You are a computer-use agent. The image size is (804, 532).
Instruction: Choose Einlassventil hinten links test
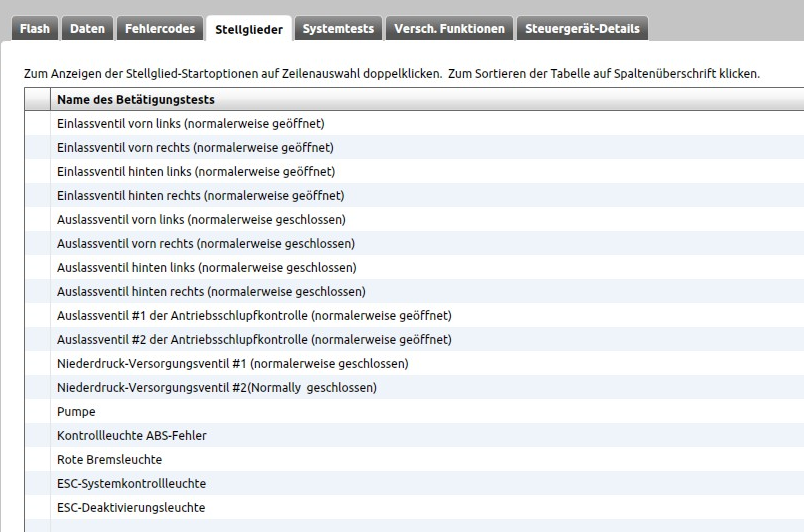pyautogui.click(x=196, y=172)
